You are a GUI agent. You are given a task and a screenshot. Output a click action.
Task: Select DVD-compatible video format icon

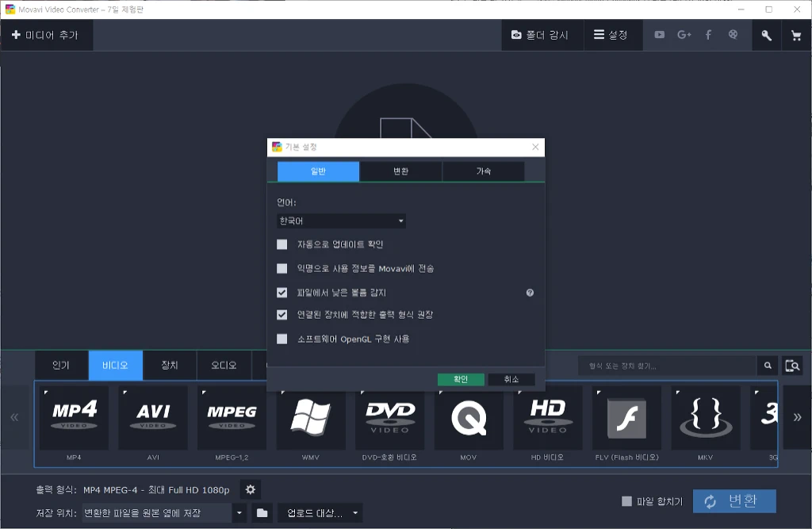pos(390,418)
